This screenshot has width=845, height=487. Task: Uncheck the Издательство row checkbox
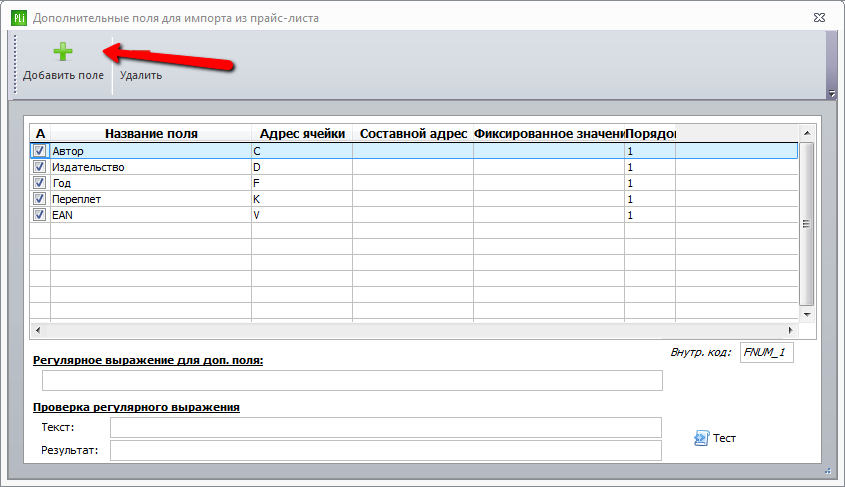[x=39, y=166]
